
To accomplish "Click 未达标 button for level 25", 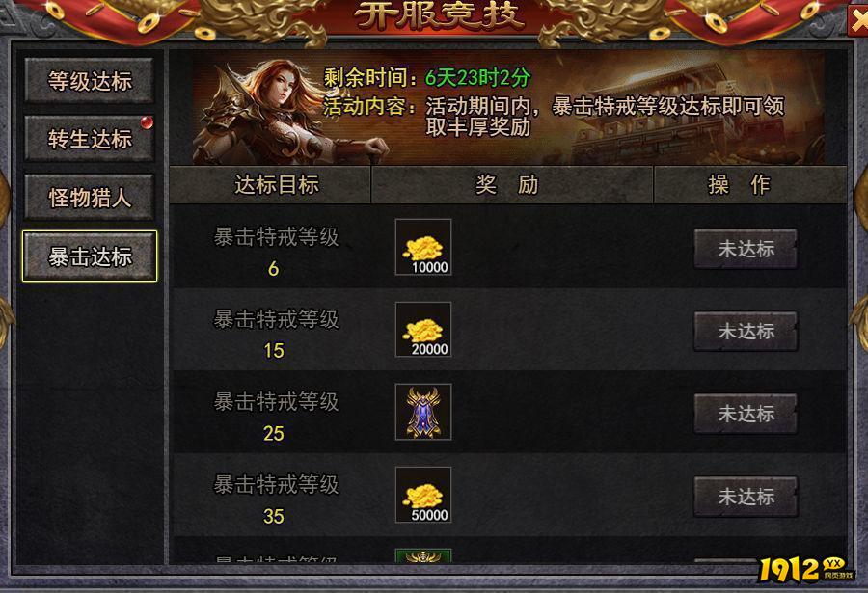I will tap(746, 414).
